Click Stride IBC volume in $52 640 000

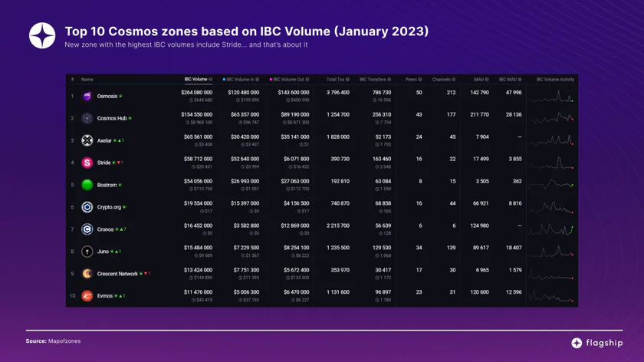click(245, 159)
